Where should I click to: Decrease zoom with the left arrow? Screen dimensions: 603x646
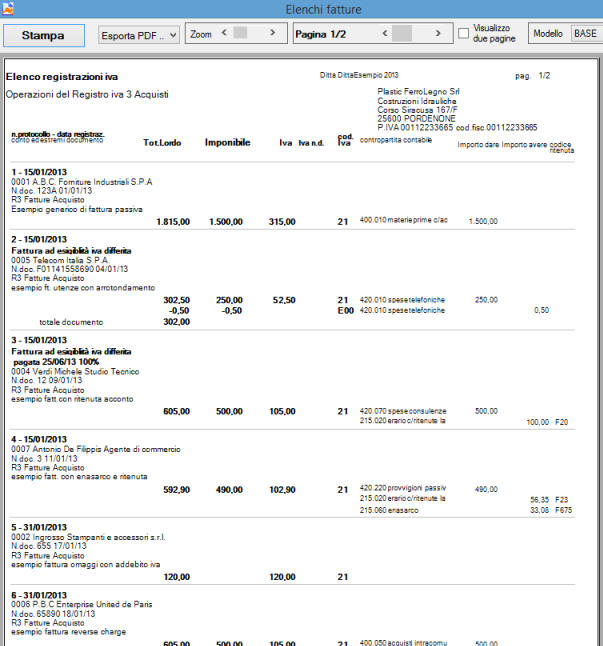(224, 33)
